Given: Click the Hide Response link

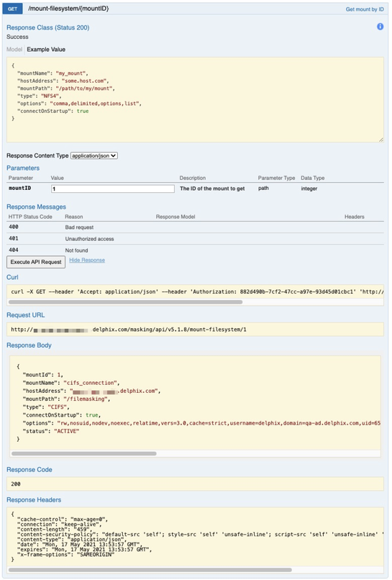Looking at the screenshot, I should point(87,260).
